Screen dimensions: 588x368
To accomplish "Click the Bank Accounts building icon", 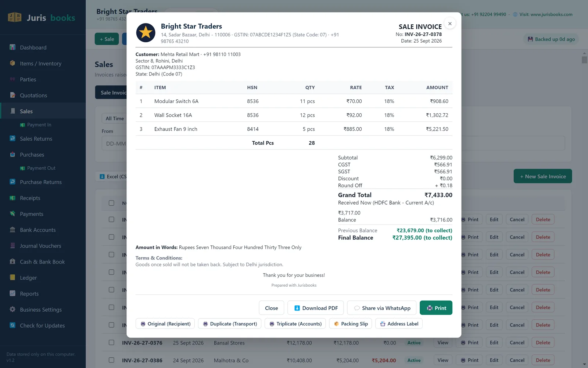I will click(x=12, y=230).
